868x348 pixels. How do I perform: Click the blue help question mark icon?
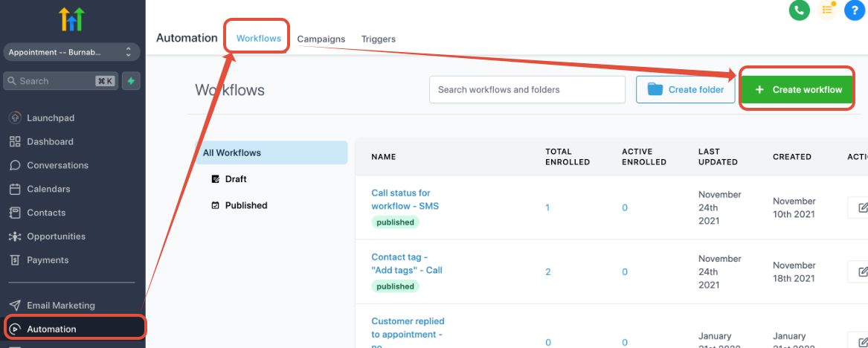(855, 10)
